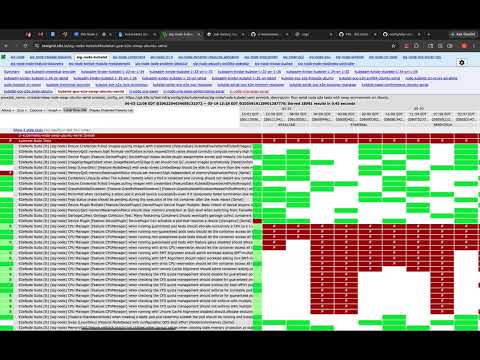Open the browser three-dot menu
This screenshot has width=480, height=360.
(474, 46)
